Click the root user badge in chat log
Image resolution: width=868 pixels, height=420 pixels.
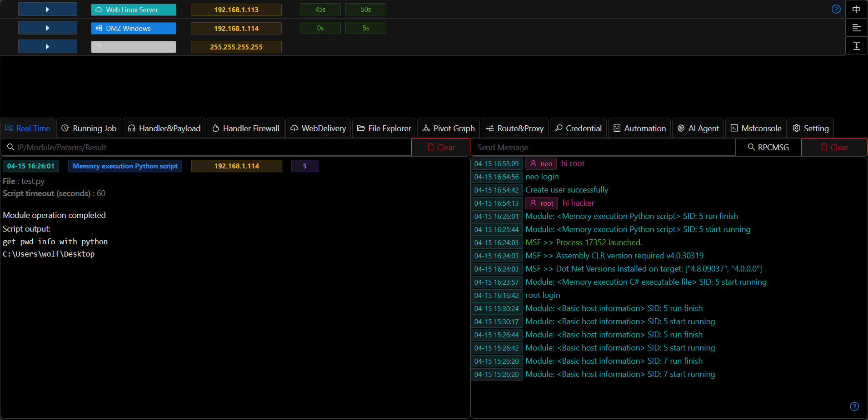541,203
